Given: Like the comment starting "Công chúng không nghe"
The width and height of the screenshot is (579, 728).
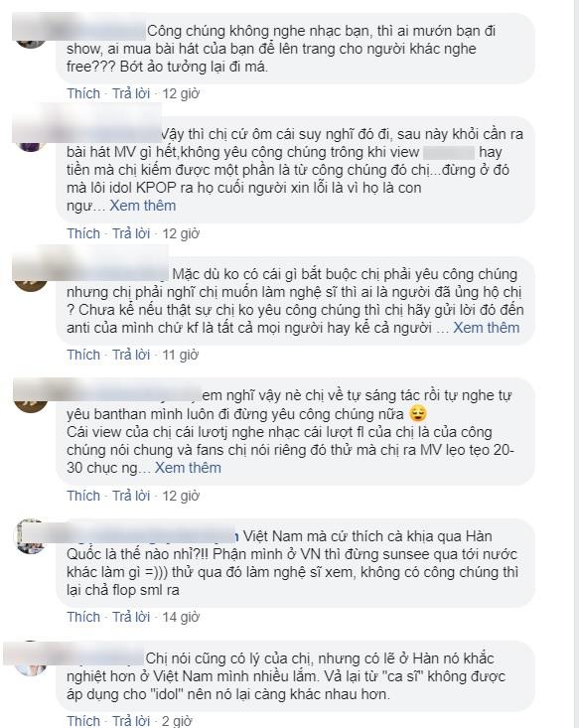Looking at the screenshot, I should click(83, 93).
